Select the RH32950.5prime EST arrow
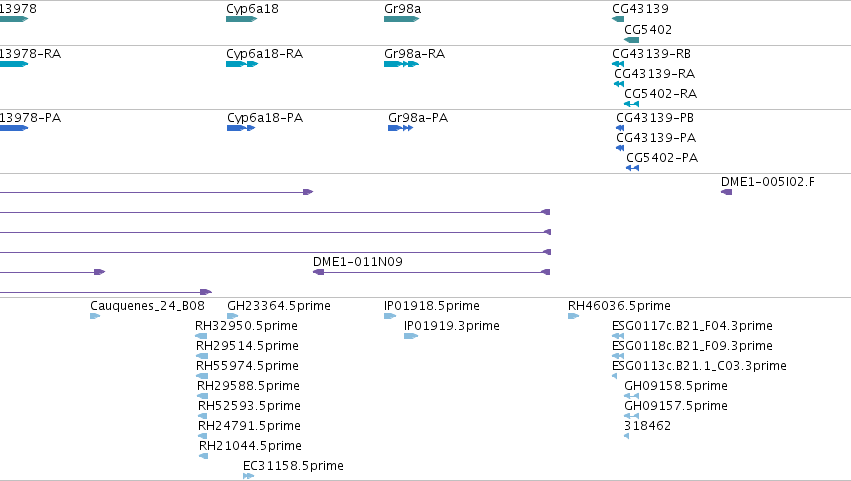851x481 pixels. (x=201, y=336)
